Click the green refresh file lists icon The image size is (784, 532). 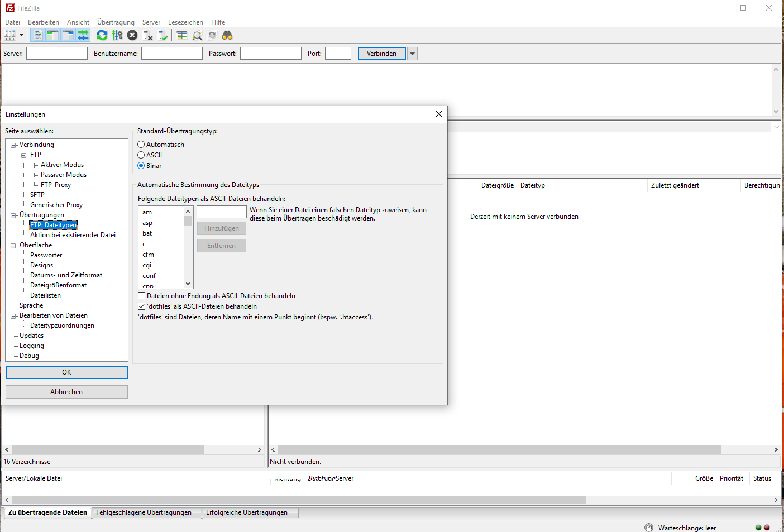click(102, 35)
